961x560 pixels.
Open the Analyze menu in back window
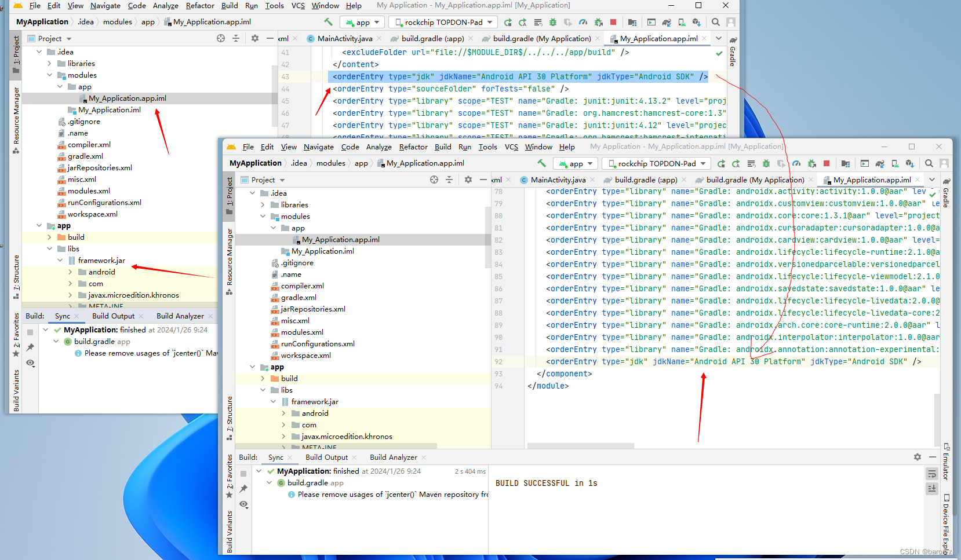pos(166,6)
